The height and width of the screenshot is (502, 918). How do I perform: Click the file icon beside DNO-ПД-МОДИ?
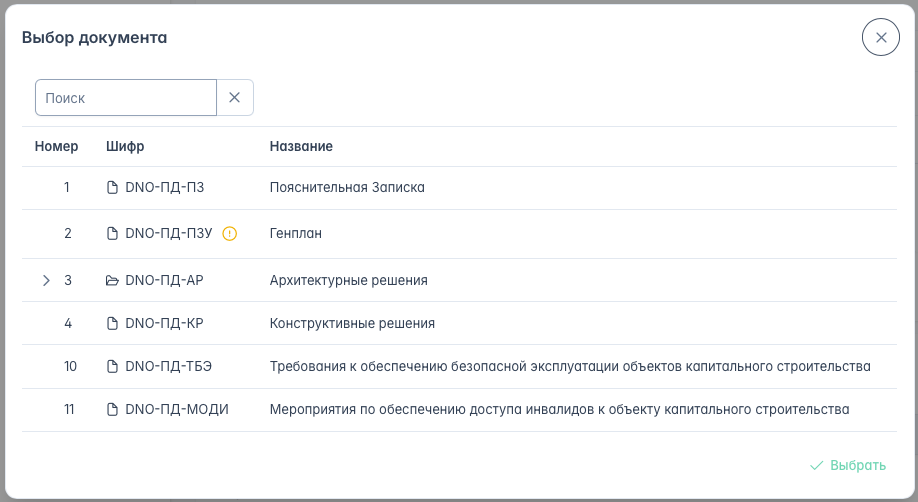(x=113, y=410)
